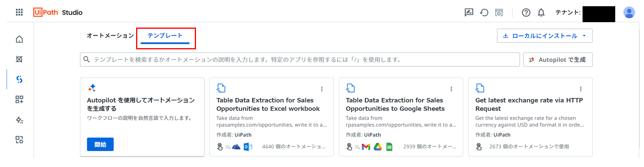Click ワークフローの説明を自然言語で入力します text
The height and width of the screenshot is (167, 644).
[139, 118]
